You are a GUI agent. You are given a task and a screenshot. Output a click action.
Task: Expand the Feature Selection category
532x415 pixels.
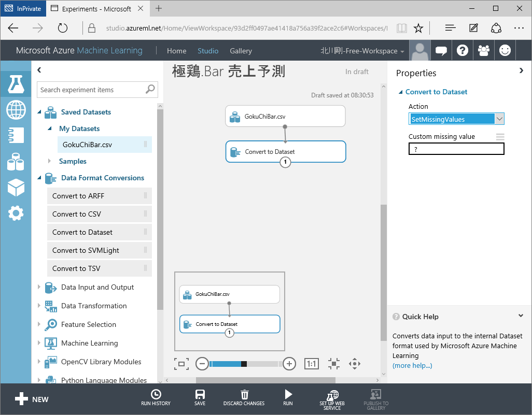click(x=39, y=324)
